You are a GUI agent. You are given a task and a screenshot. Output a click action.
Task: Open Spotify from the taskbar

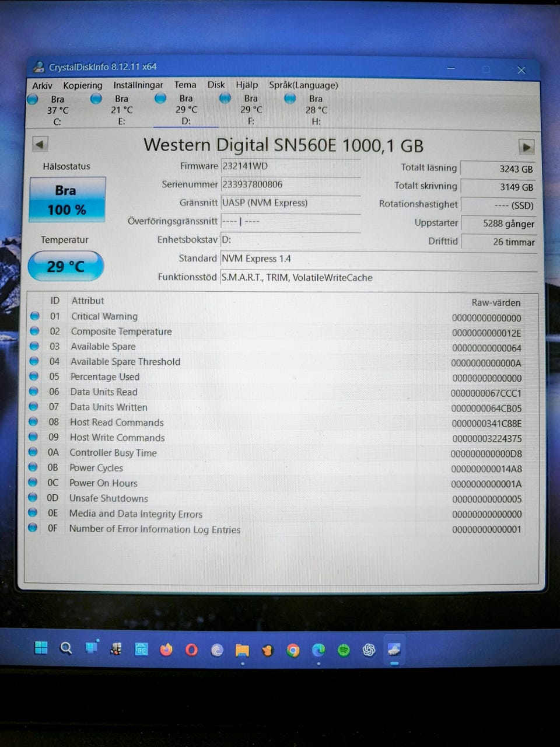coord(344,650)
